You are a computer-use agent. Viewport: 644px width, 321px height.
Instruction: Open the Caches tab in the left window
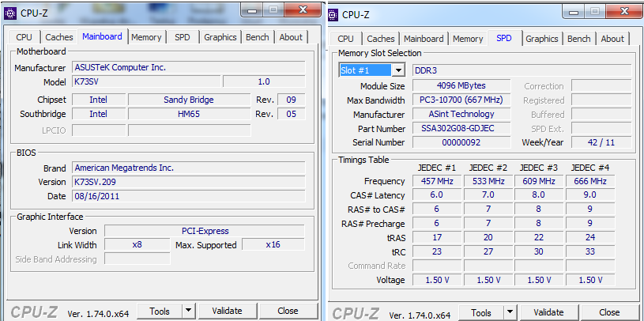click(59, 37)
